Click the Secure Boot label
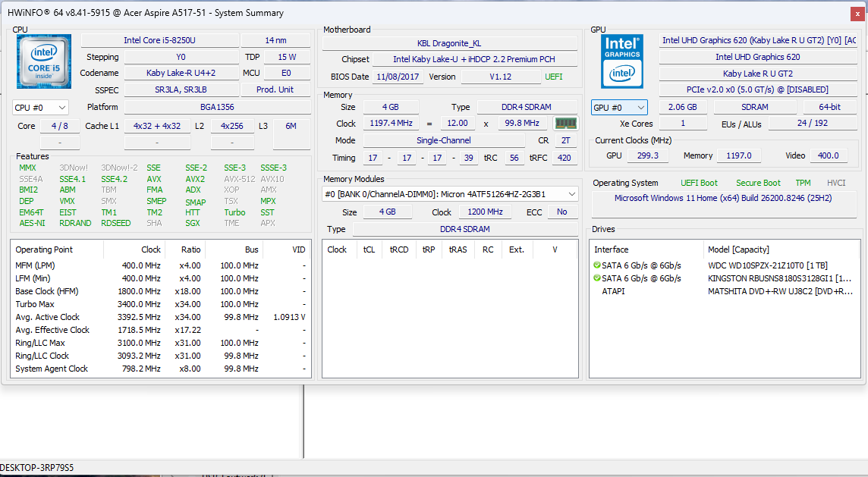Viewport: 868px width, 477px height. [759, 184]
